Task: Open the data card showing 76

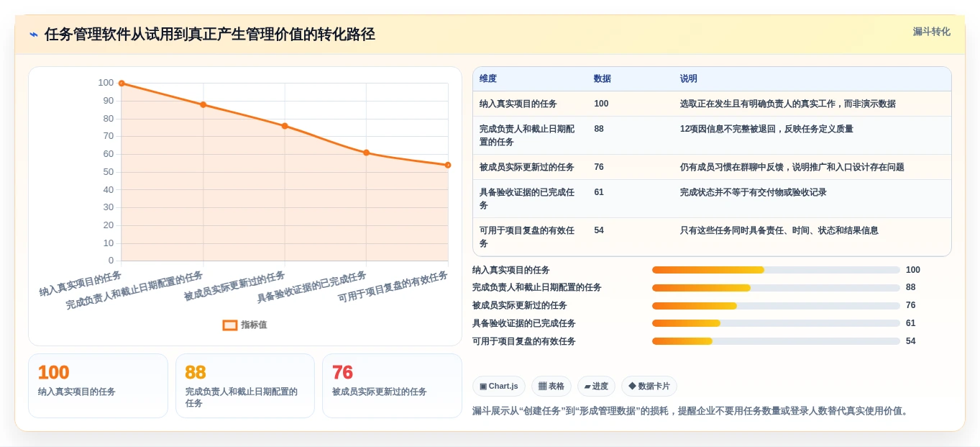Action: [392, 386]
